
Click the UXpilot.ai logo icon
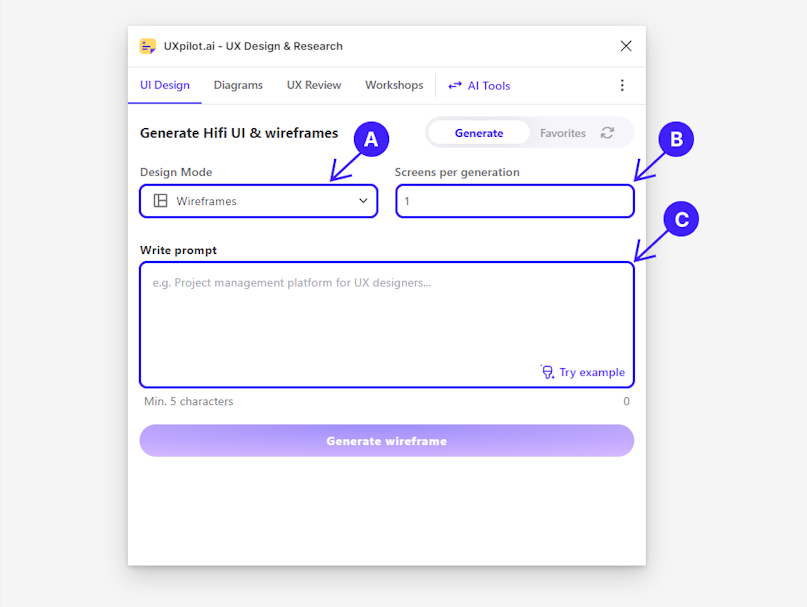(148, 46)
